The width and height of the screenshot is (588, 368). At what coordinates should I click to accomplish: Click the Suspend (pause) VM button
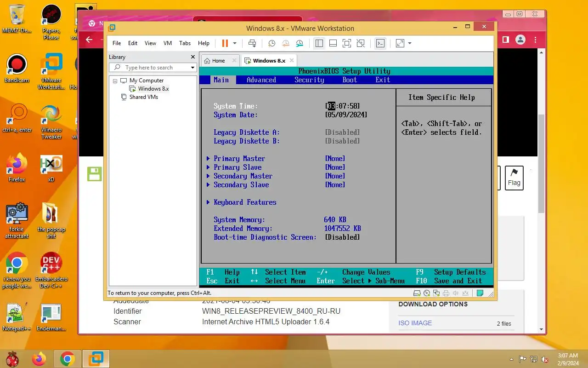pos(225,43)
